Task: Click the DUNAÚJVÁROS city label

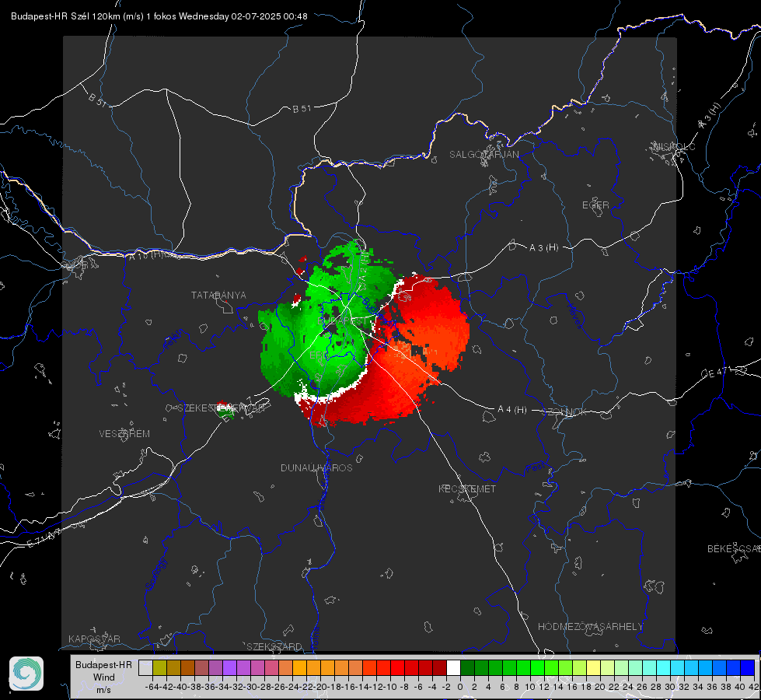Action: 316,467
